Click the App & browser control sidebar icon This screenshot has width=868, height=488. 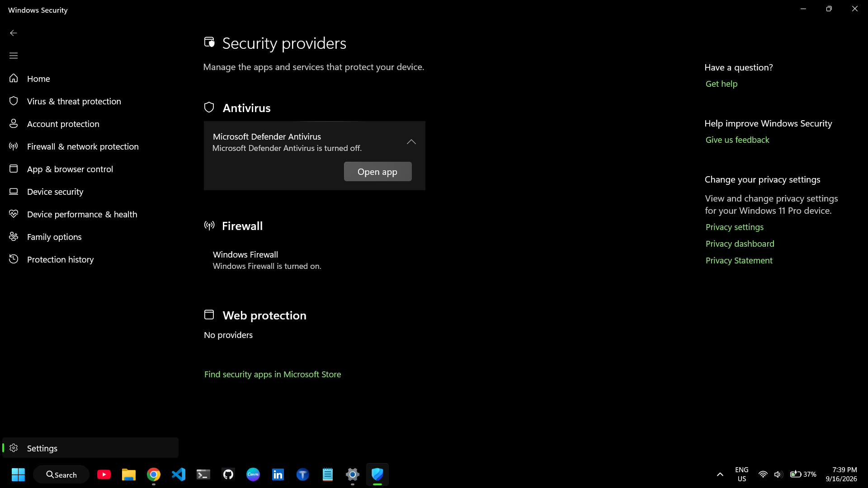(14, 169)
